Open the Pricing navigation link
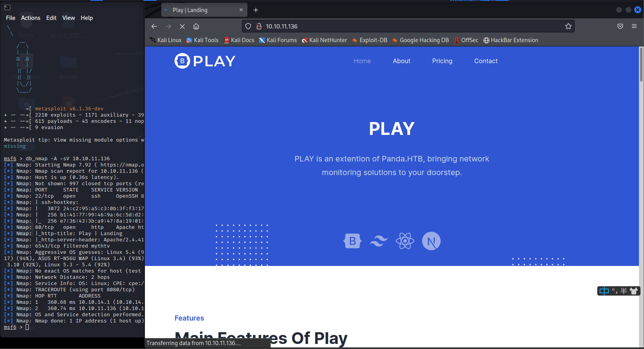Image resolution: width=644 pixels, height=349 pixels. [x=442, y=61]
